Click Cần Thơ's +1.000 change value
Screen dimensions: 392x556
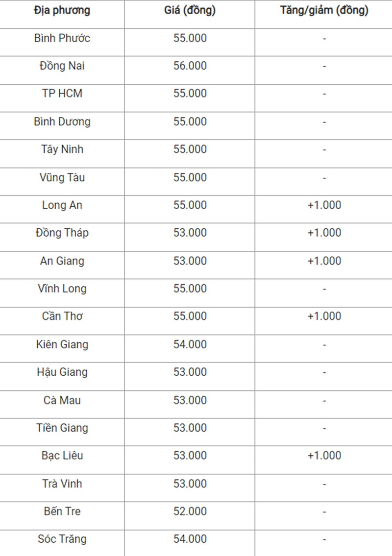pyautogui.click(x=324, y=316)
